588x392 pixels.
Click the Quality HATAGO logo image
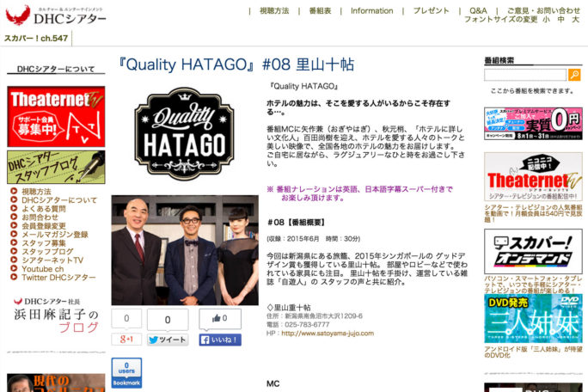coord(184,134)
